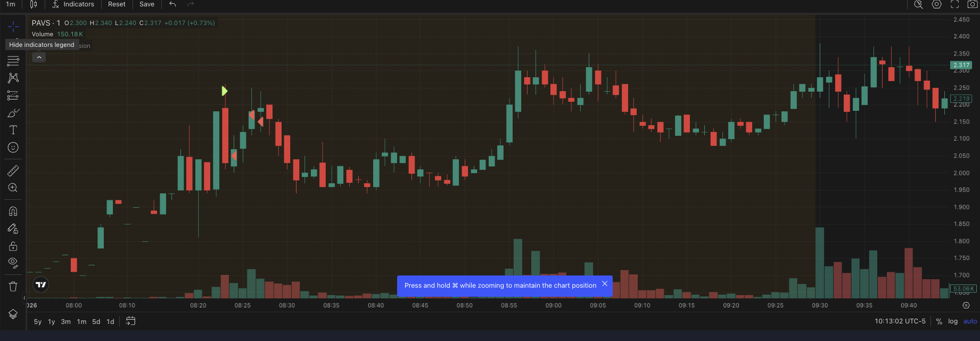The width and height of the screenshot is (980, 341).
Task: Open the 1m time interval dropdown
Action: 11,4
